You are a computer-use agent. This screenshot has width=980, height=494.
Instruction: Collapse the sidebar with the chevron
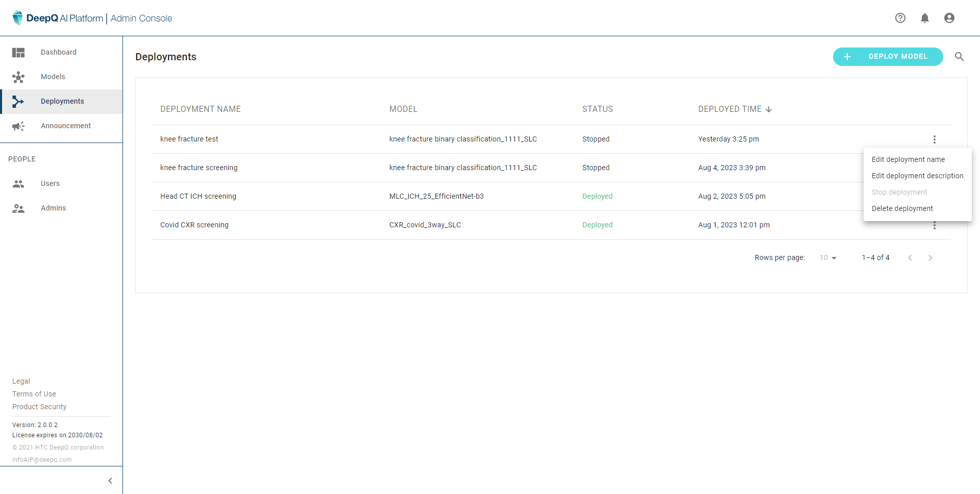pyautogui.click(x=110, y=481)
